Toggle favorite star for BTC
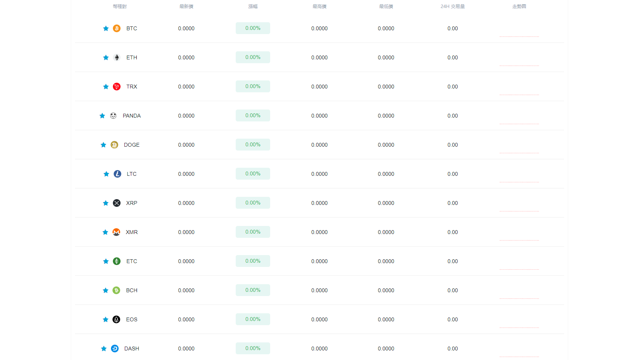 [106, 28]
